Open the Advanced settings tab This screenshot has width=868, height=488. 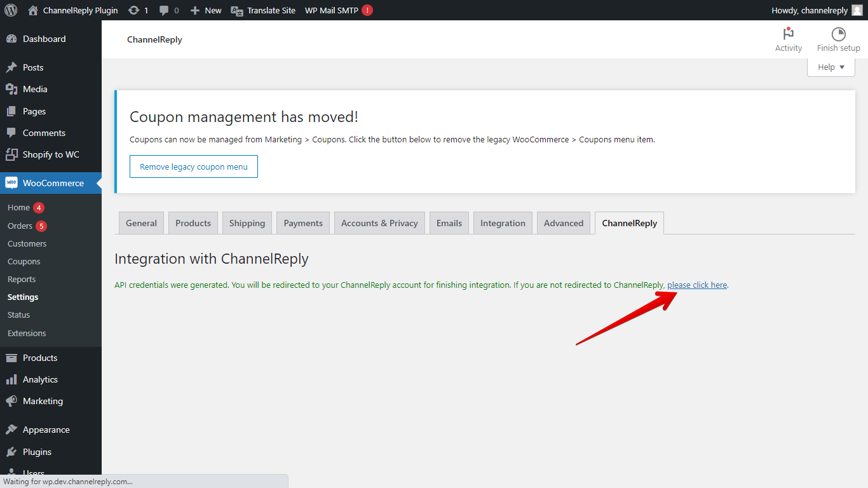564,223
